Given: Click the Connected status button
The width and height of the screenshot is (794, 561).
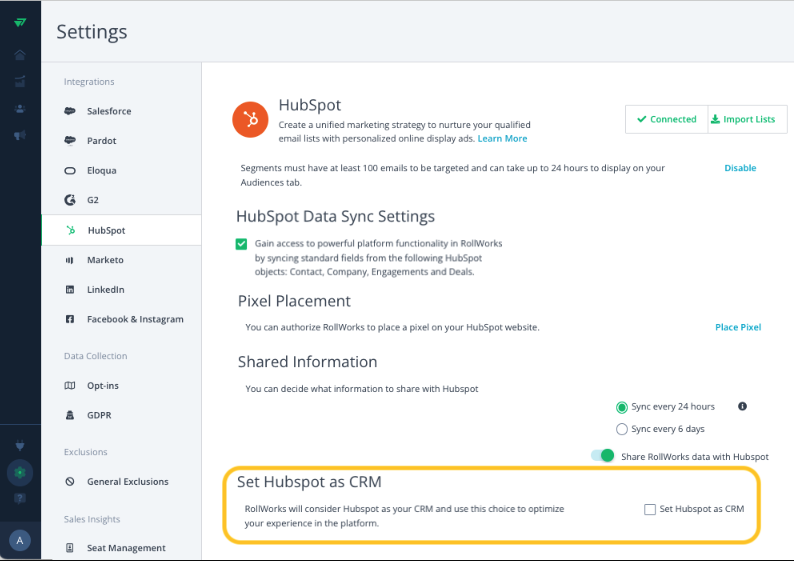Looking at the screenshot, I should (666, 119).
